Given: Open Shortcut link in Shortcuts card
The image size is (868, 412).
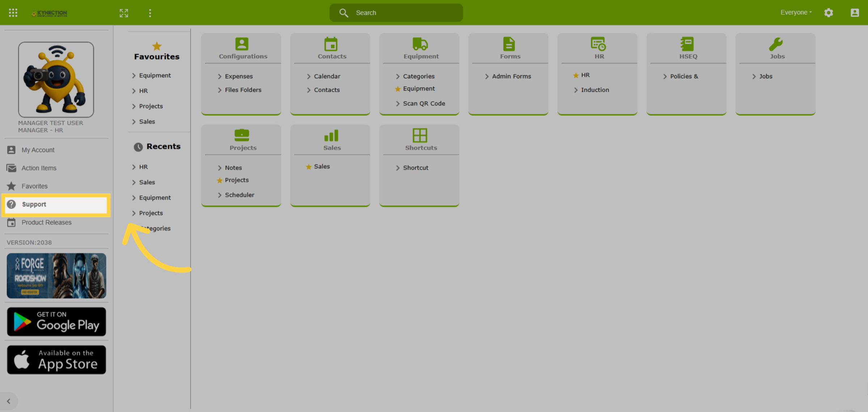Looking at the screenshot, I should [416, 168].
